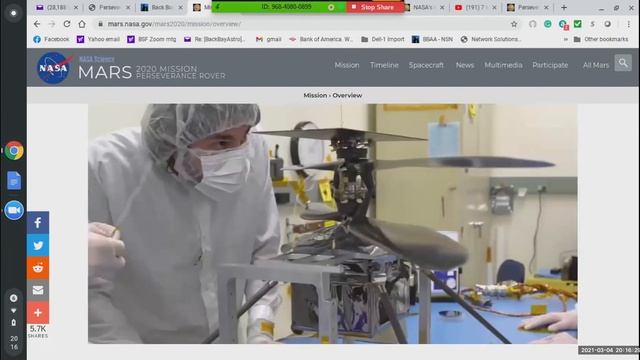Open the extension with the red badge
The width and height of the screenshot is (640, 360).
point(563,24)
